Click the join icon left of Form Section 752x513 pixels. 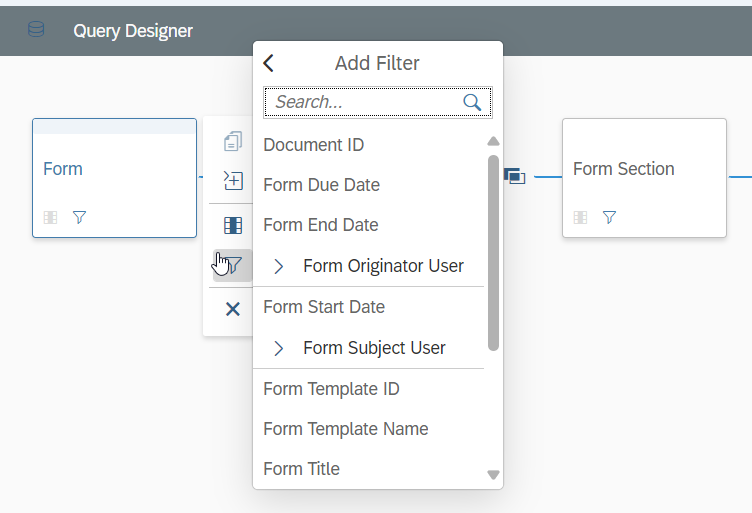[515, 176]
